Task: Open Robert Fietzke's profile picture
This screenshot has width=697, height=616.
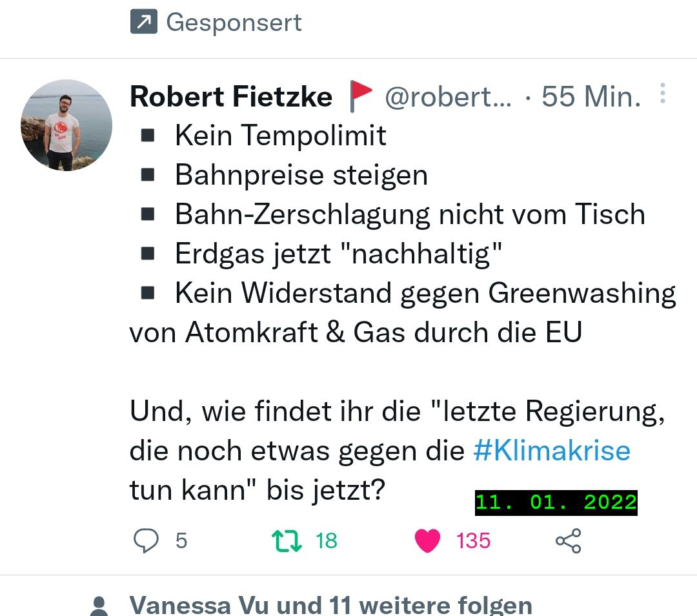Action: [x=66, y=125]
